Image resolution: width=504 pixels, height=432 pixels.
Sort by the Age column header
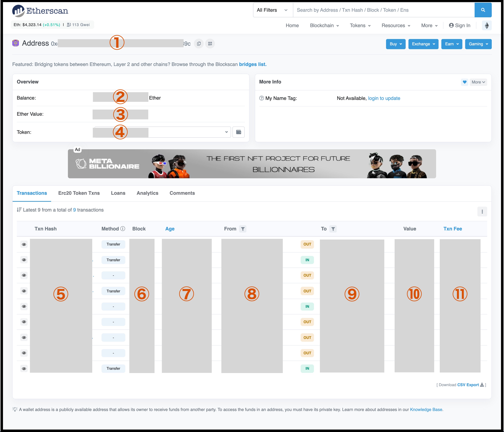click(x=170, y=229)
